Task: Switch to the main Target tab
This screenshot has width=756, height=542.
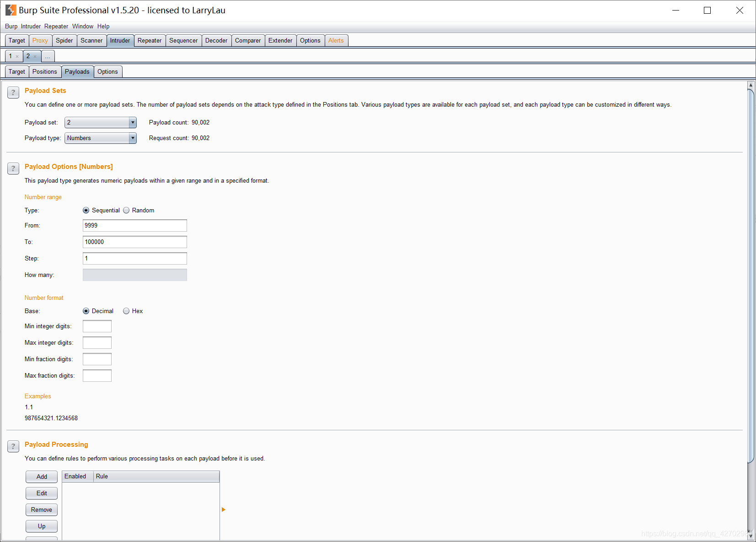Action: [17, 41]
